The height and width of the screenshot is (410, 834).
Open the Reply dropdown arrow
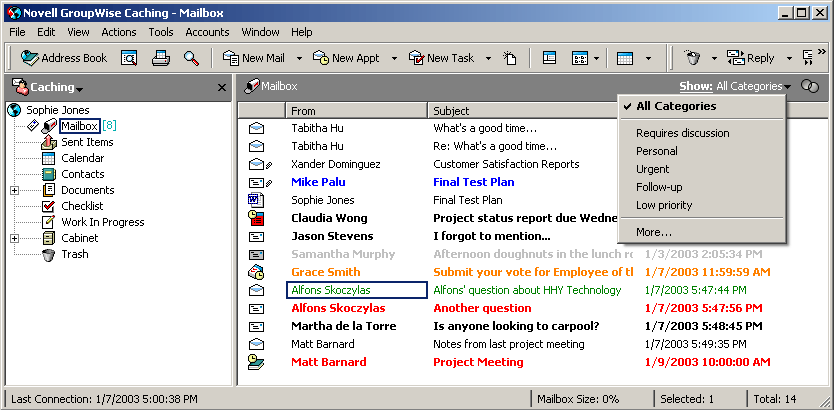[789, 58]
